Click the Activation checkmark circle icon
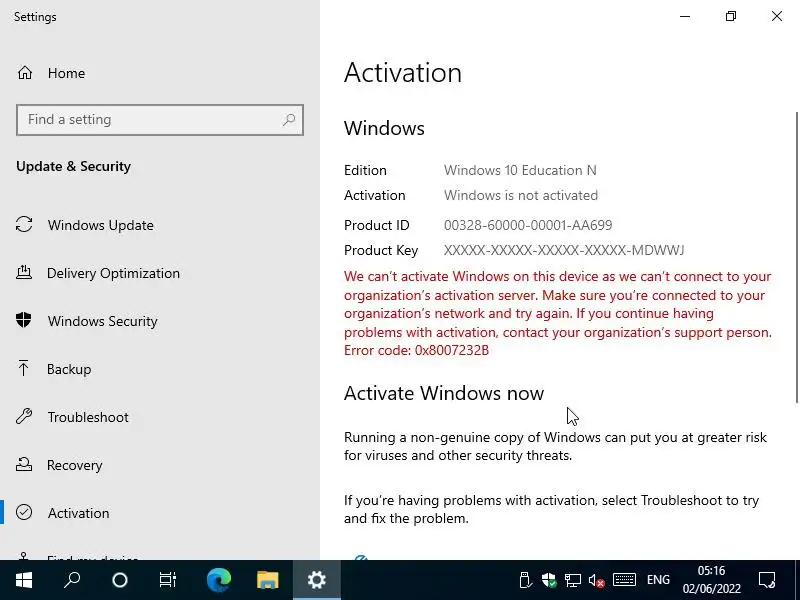 click(x=24, y=512)
